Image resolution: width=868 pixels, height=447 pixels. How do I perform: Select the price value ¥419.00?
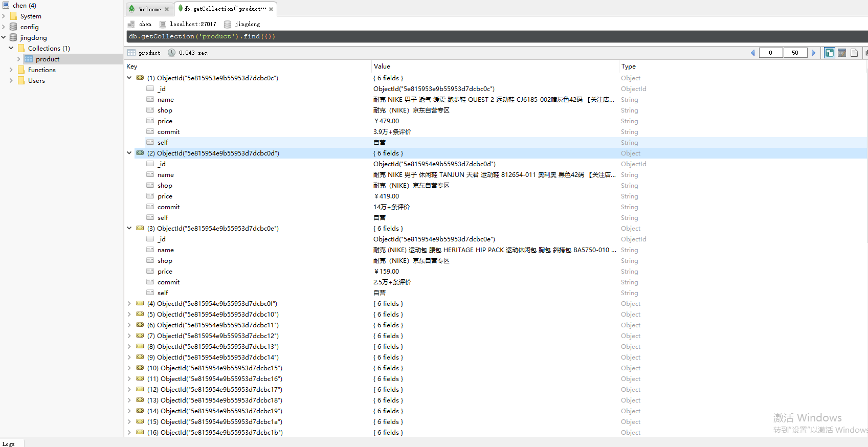(387, 196)
